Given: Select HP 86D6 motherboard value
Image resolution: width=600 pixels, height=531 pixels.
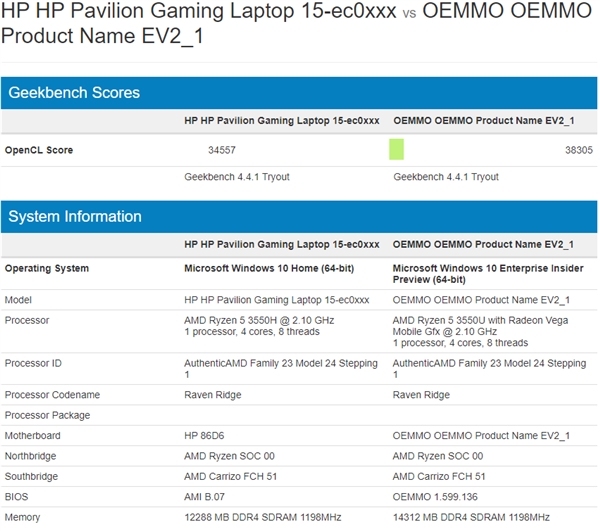Looking at the screenshot, I should click(x=207, y=435).
